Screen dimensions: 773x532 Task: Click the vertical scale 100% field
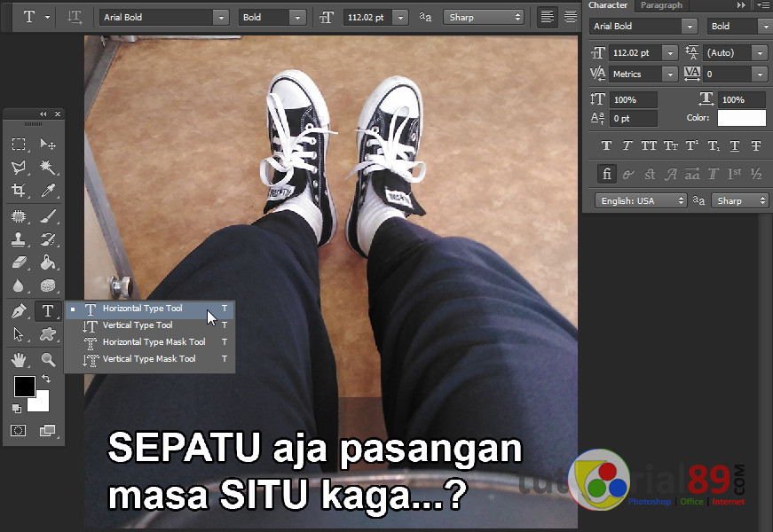point(634,100)
